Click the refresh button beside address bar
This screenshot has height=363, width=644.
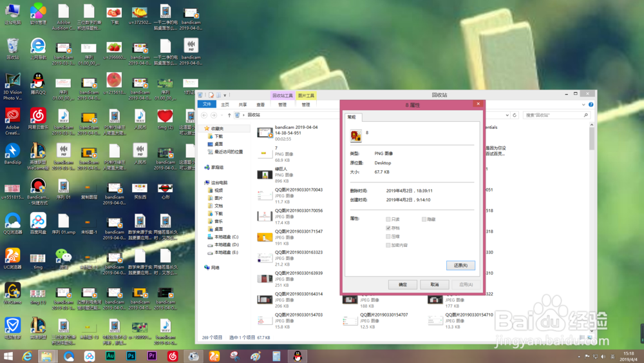tap(514, 115)
